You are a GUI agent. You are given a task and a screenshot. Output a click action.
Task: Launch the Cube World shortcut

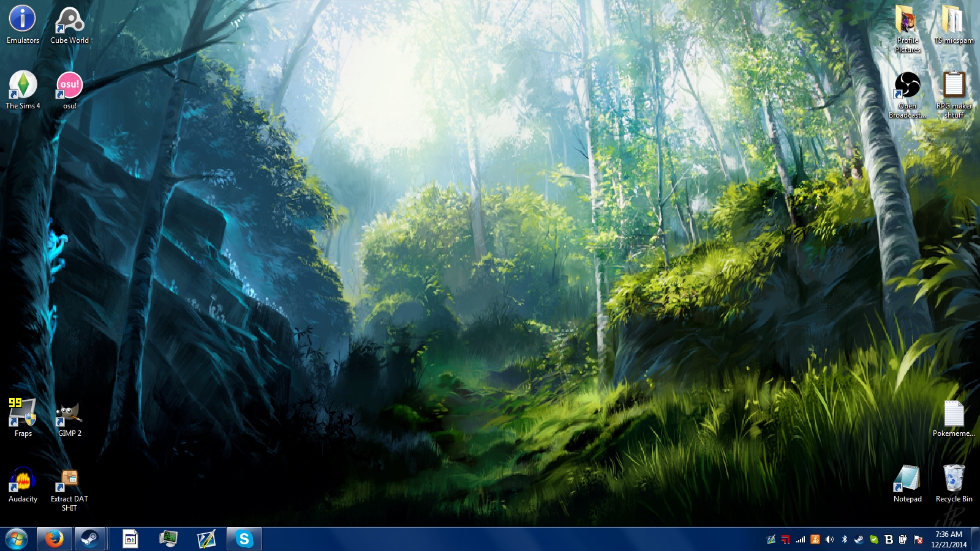[x=69, y=24]
